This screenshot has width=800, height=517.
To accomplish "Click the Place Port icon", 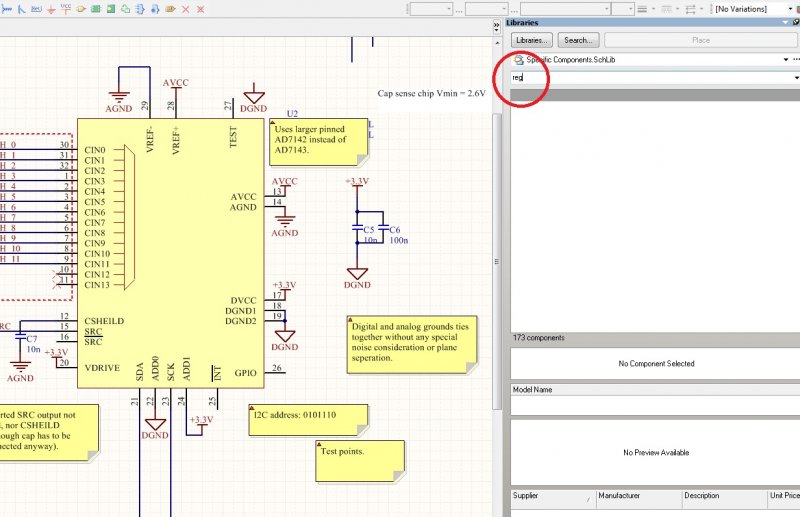I will click(170, 8).
